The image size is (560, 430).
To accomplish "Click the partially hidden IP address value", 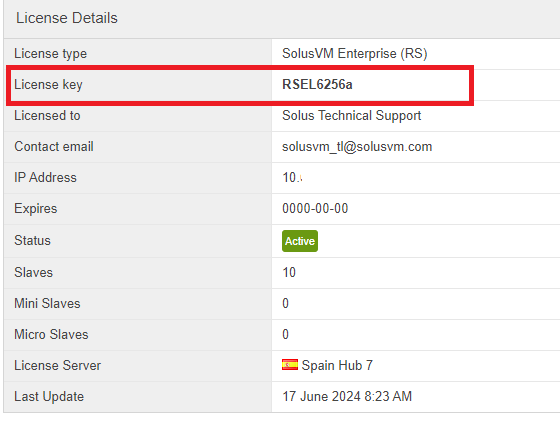I will [292, 178].
